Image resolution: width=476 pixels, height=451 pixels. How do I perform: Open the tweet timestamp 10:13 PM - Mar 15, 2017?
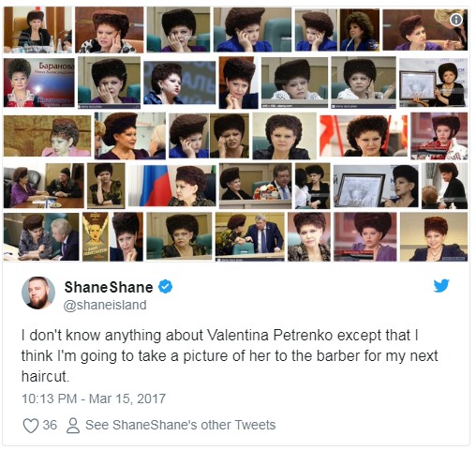pyautogui.click(x=94, y=398)
